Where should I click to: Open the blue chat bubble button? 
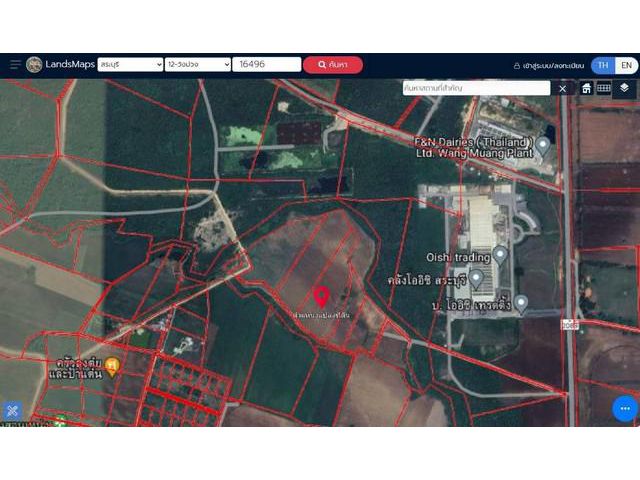click(624, 409)
